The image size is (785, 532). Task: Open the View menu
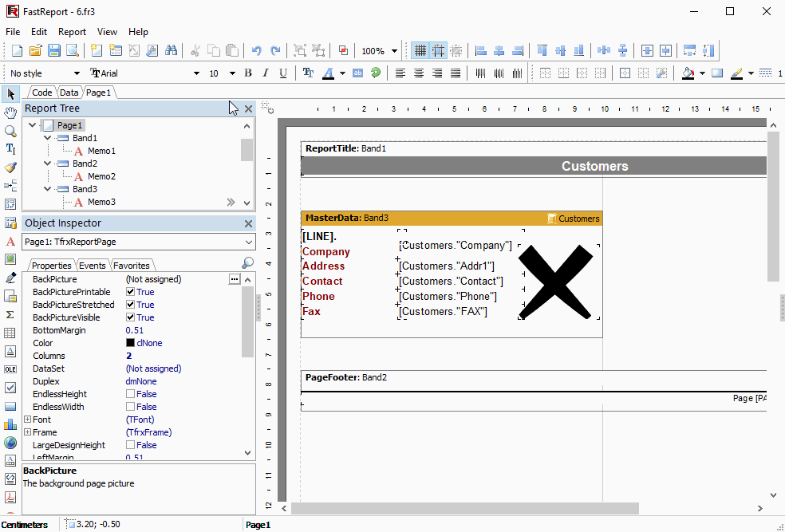tap(107, 32)
